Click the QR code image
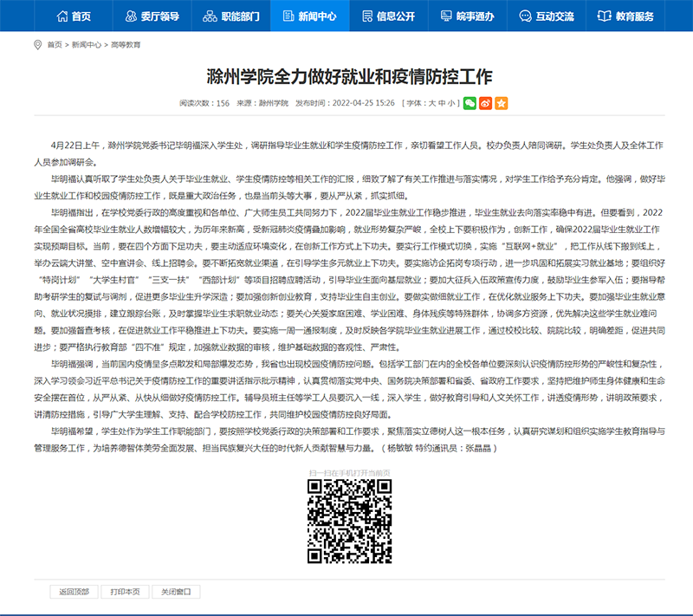The height and width of the screenshot is (616, 693). pyautogui.click(x=350, y=522)
